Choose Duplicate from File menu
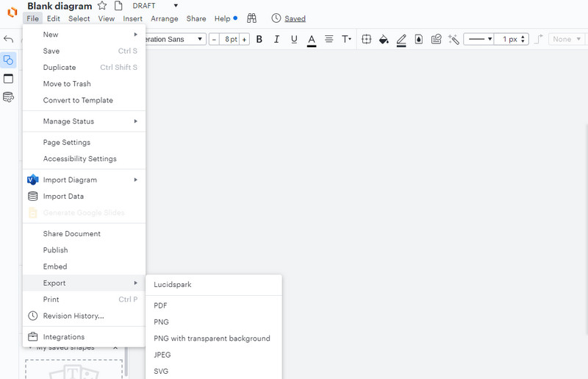This screenshot has height=379, width=588. tap(84, 68)
